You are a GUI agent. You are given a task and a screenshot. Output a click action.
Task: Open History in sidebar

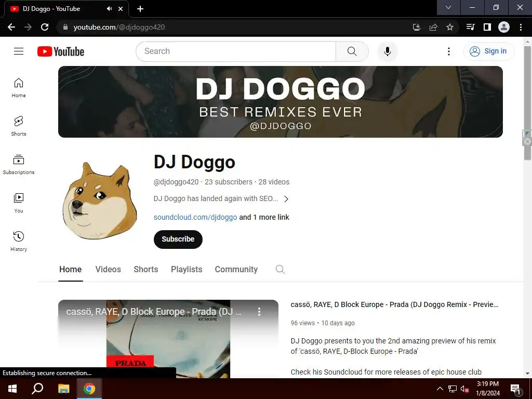(19, 241)
